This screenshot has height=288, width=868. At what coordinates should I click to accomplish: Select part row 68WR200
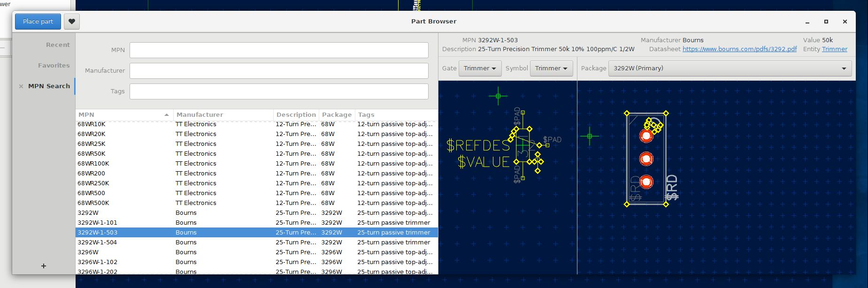coord(257,174)
